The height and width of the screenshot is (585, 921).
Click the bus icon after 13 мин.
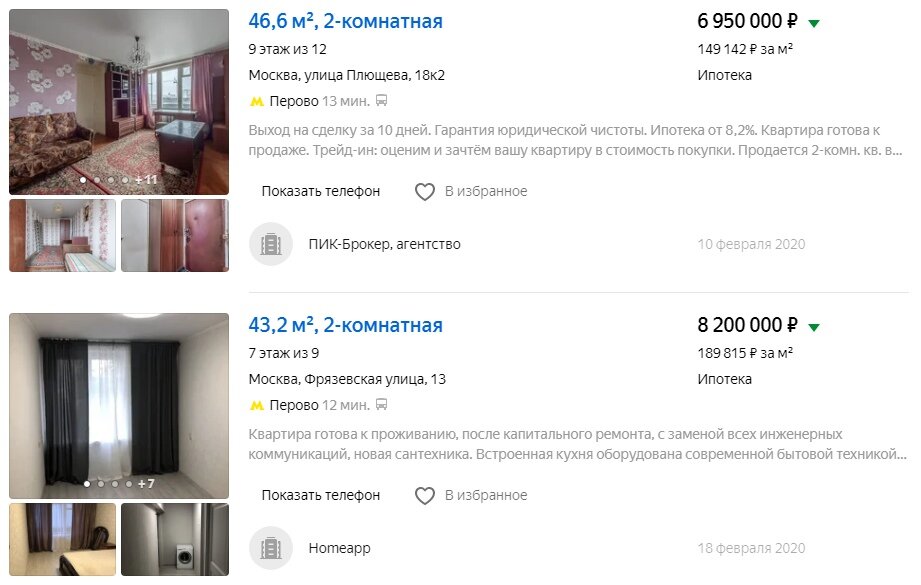[x=381, y=101]
